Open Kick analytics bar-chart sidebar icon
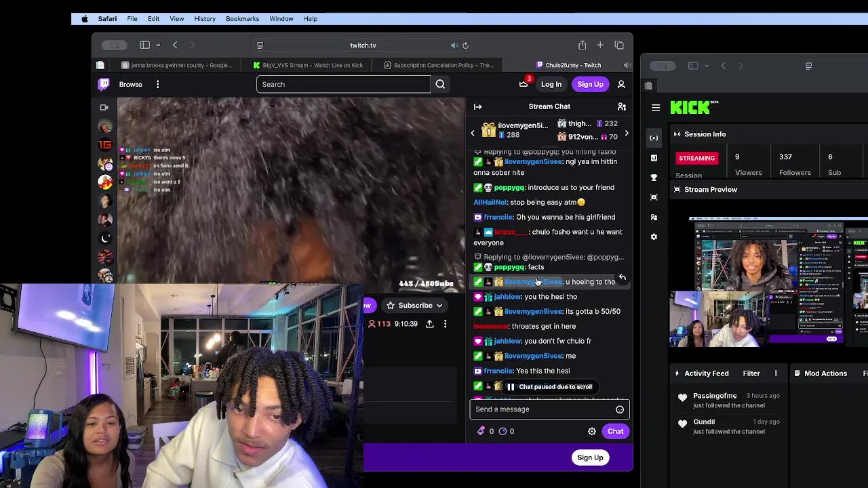Image resolution: width=868 pixels, height=488 pixels. (654, 157)
